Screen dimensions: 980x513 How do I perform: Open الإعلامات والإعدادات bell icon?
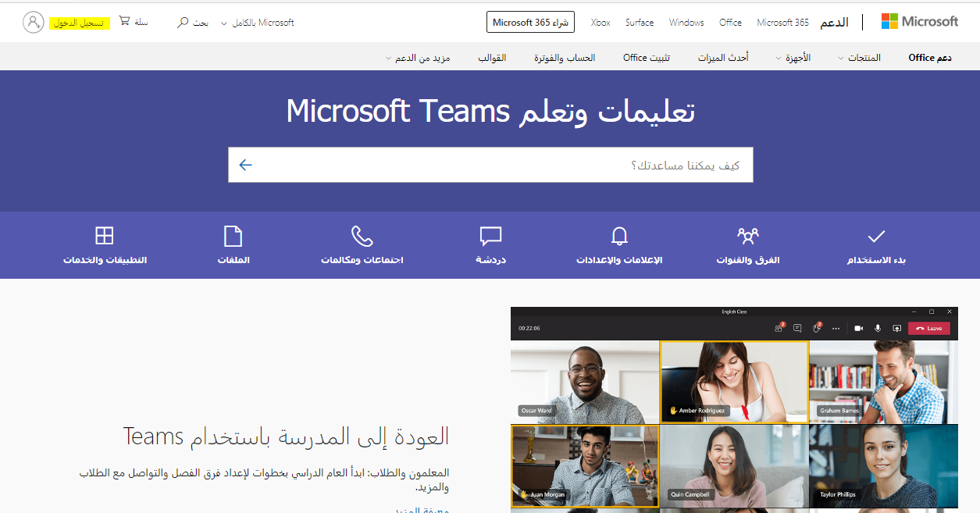pyautogui.click(x=619, y=236)
